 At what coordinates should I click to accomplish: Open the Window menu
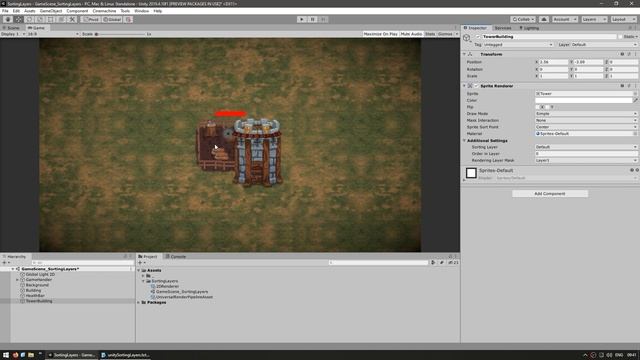[x=142, y=11]
